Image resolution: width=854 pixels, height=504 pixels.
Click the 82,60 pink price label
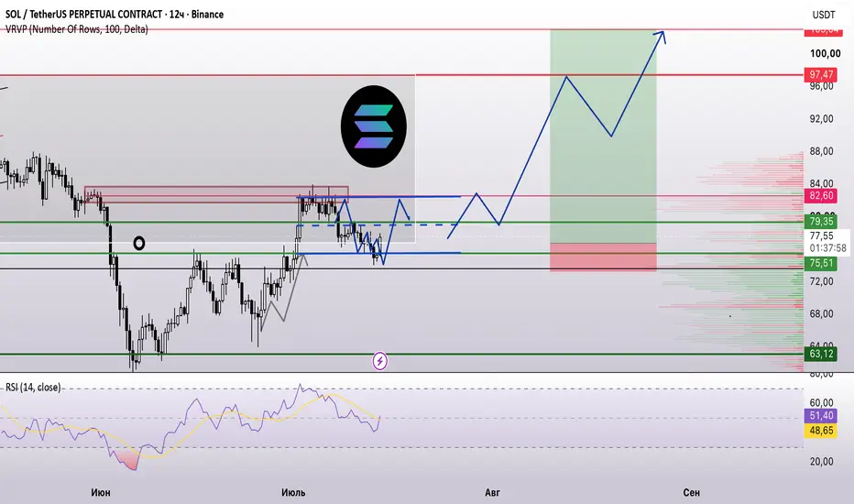821,195
